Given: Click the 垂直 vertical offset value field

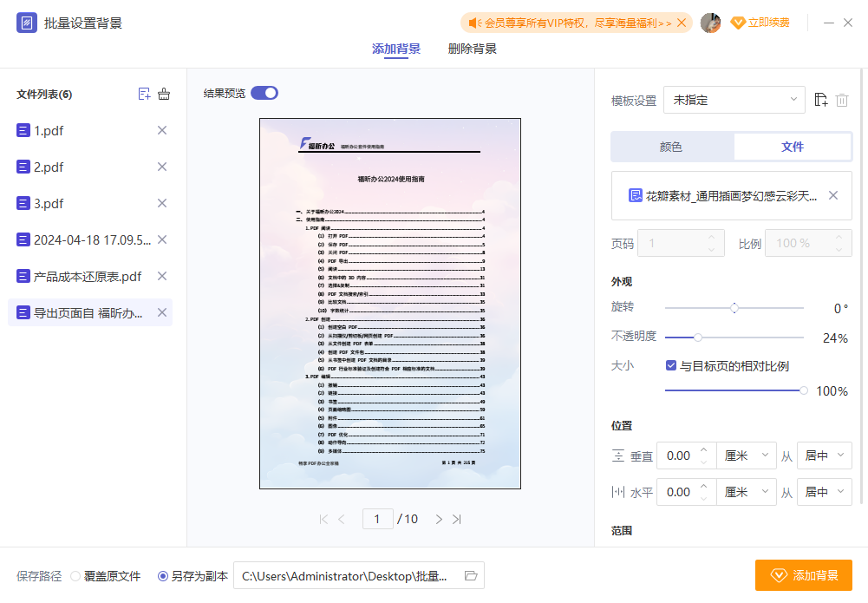Looking at the screenshot, I should [x=678, y=456].
